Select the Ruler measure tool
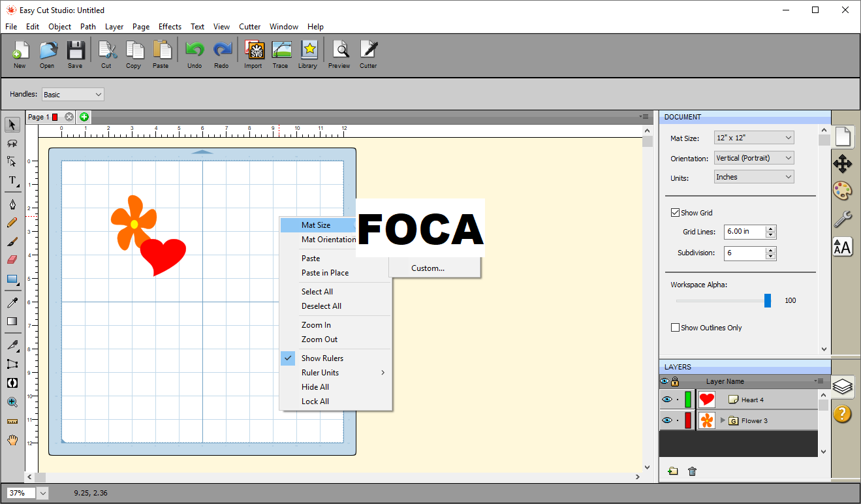Viewport: 861px width, 504px height. click(x=12, y=421)
